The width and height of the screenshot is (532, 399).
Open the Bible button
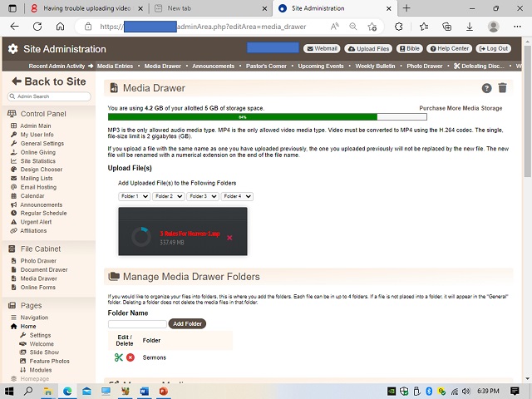[x=410, y=49]
